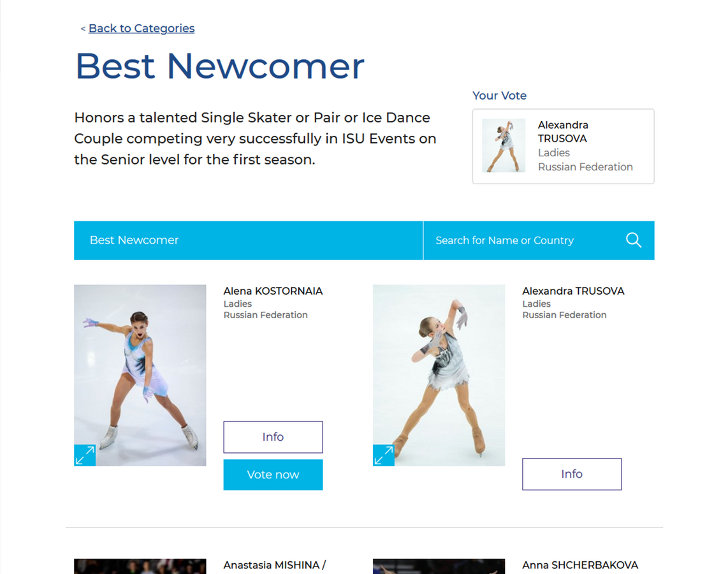The height and width of the screenshot is (574, 728).
Task: Open Info for Alexandra TRUSOVA
Action: pyautogui.click(x=572, y=474)
